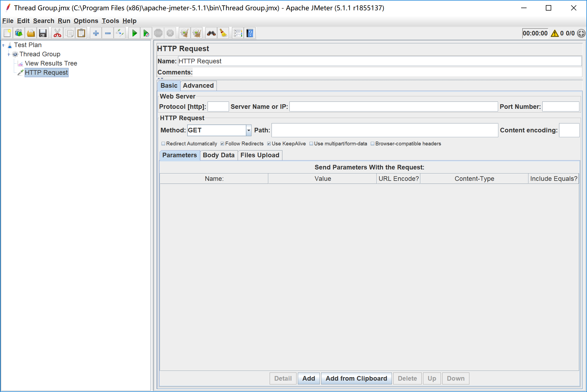Click the Clear results broom icon
587x392 pixels.
185,33
